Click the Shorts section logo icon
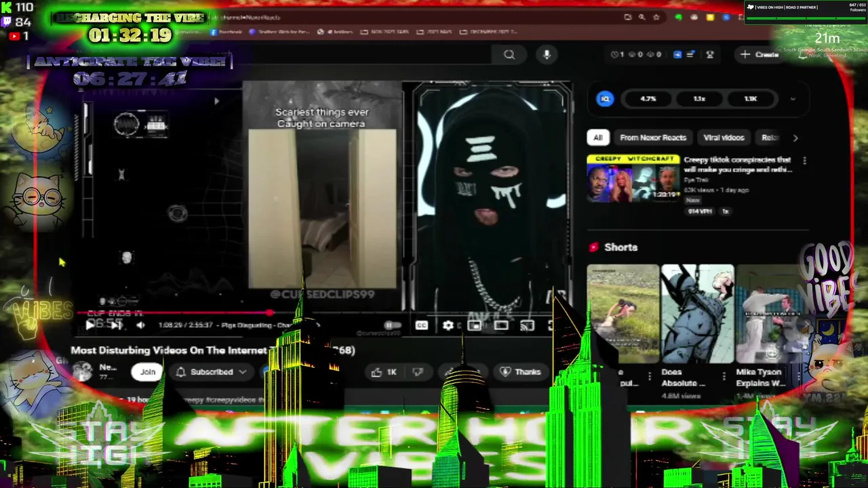 (x=594, y=247)
